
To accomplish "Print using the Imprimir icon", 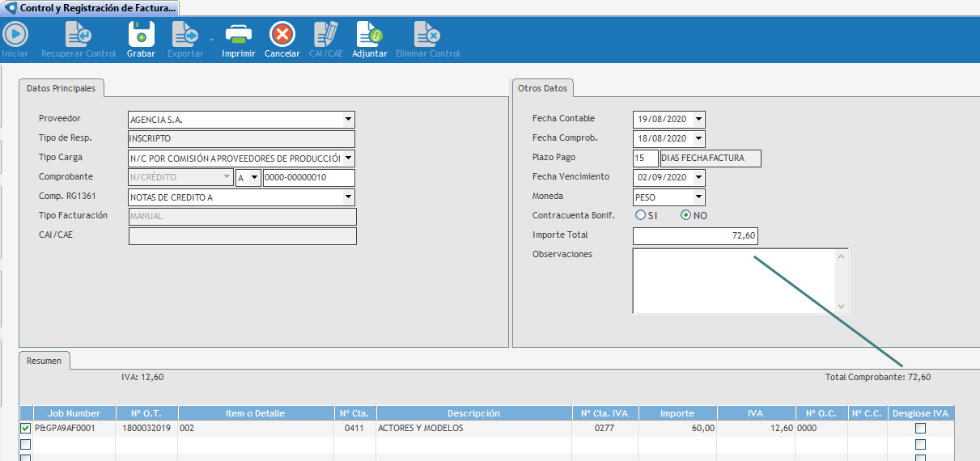I will click(x=239, y=34).
